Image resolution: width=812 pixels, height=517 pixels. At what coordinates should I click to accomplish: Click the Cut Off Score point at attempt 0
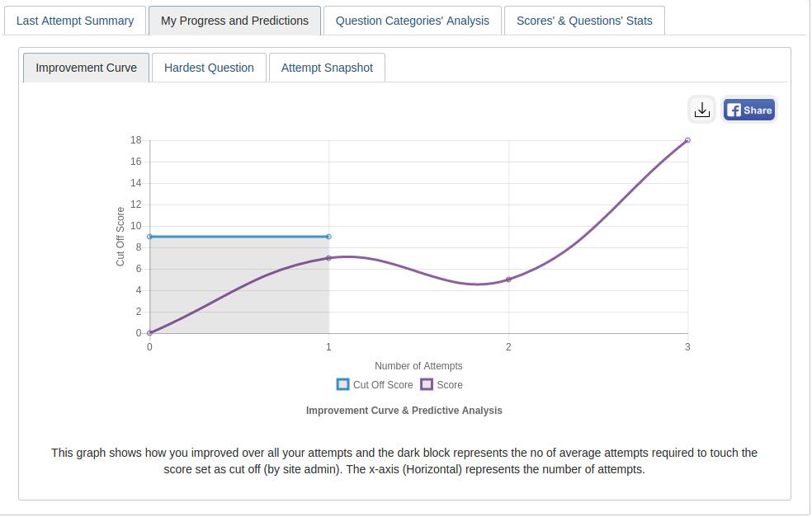click(149, 237)
